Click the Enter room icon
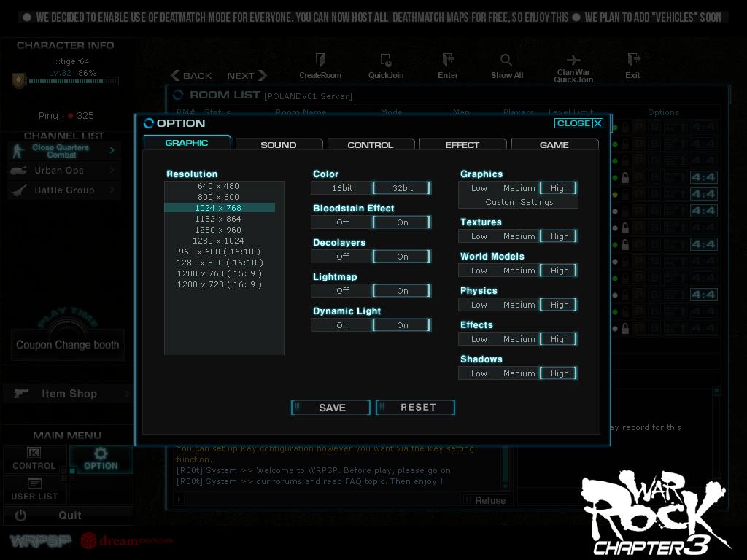 448,60
